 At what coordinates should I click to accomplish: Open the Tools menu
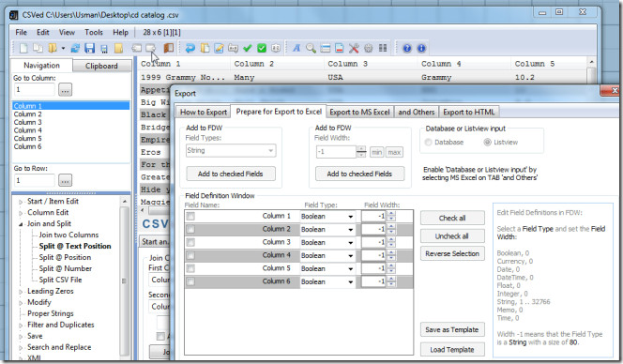(94, 32)
